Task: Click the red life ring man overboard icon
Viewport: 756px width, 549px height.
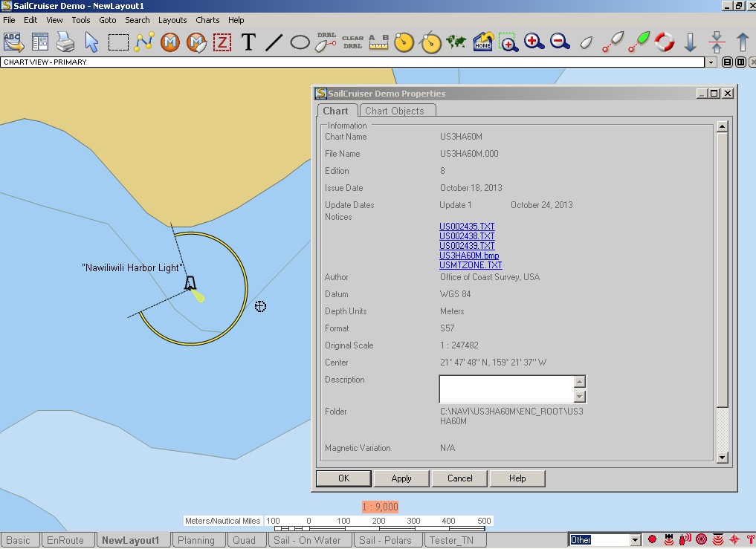Action: (665, 42)
